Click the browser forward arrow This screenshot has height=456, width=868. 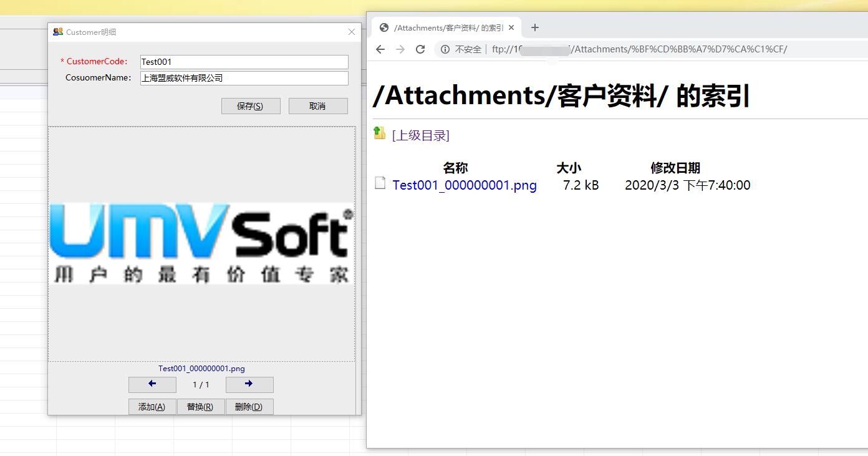click(x=400, y=49)
